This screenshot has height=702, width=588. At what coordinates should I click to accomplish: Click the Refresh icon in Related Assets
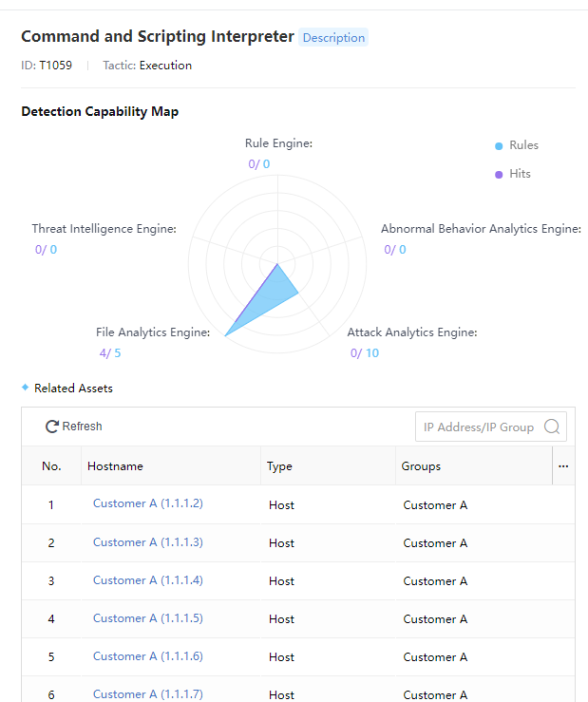click(53, 427)
